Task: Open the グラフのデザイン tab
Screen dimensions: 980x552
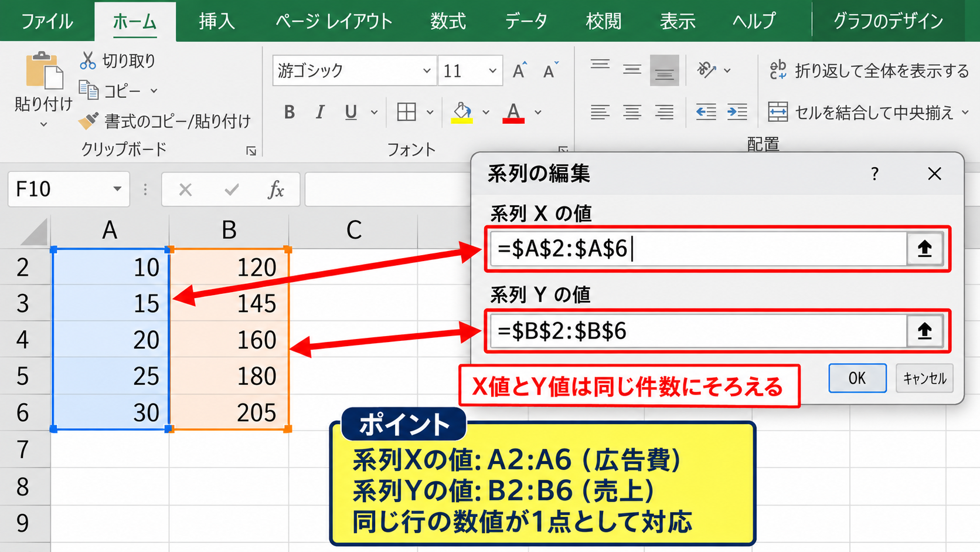Action: click(x=888, y=21)
